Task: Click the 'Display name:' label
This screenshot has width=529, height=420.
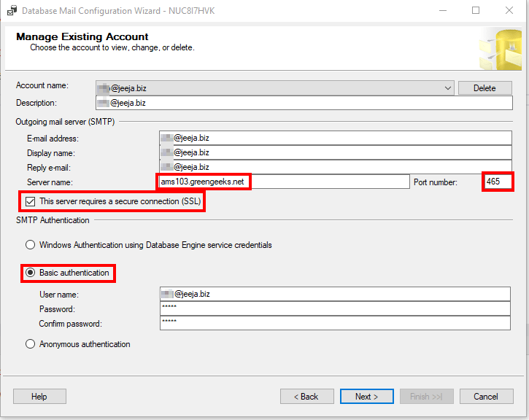Action: click(x=51, y=153)
